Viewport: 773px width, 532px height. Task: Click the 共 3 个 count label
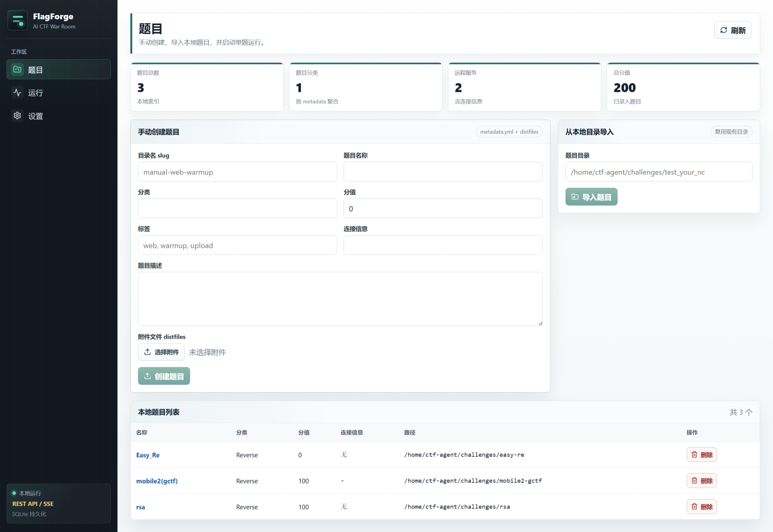[x=741, y=412]
